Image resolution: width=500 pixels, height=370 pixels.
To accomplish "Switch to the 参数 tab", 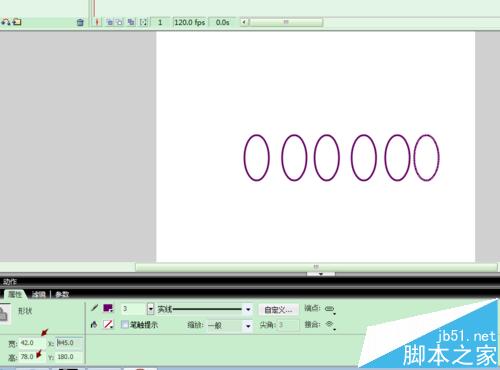I will (62, 294).
